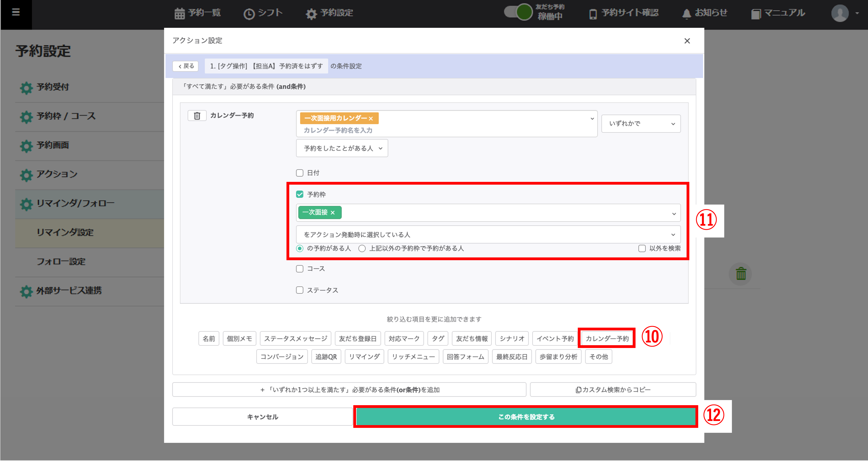Open シフト clock icon in the top bar
This screenshot has width=868, height=461.
pos(249,14)
